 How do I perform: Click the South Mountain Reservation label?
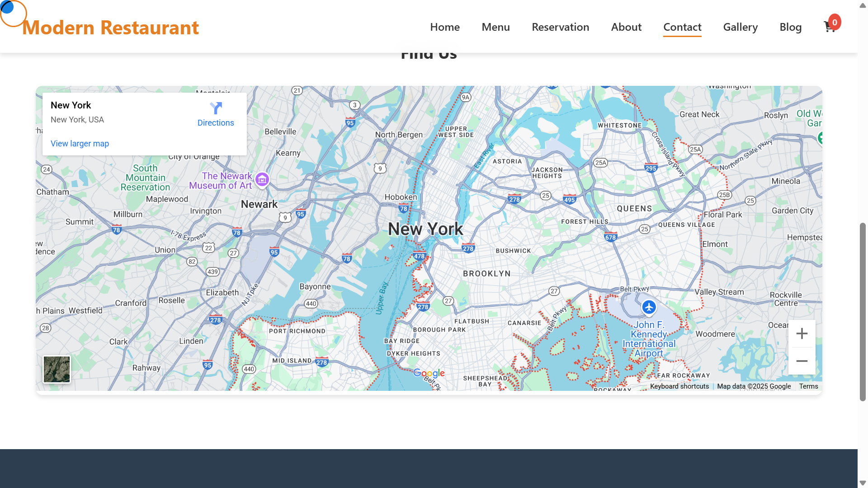pyautogui.click(x=145, y=178)
